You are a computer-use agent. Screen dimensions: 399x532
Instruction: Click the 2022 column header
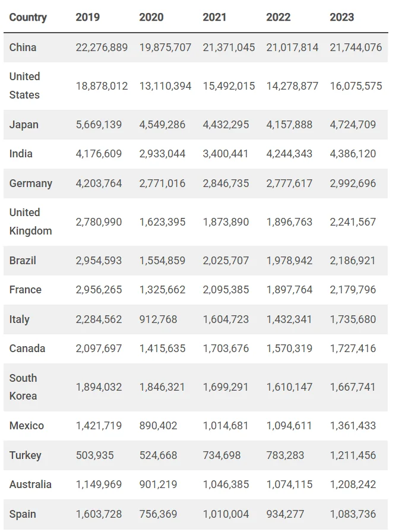coord(278,17)
